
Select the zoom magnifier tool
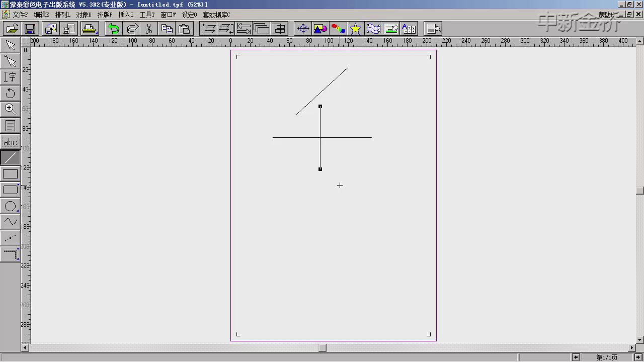pyautogui.click(x=10, y=109)
